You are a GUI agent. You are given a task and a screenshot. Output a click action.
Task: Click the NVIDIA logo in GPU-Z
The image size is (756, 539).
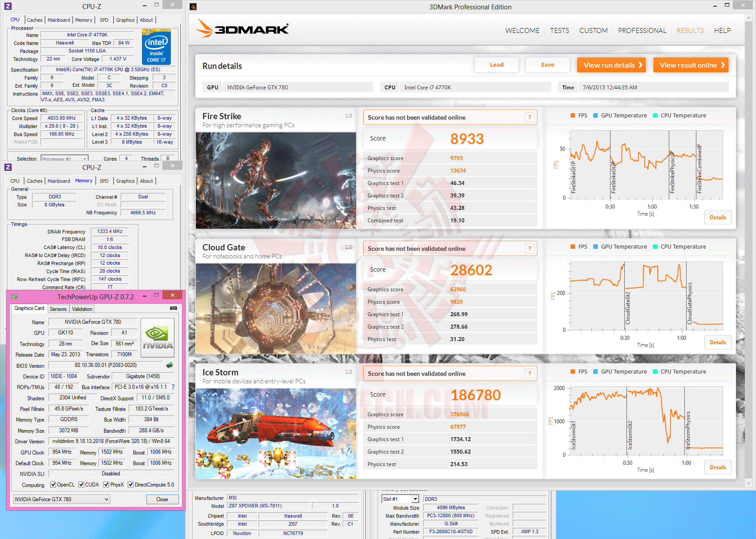158,338
